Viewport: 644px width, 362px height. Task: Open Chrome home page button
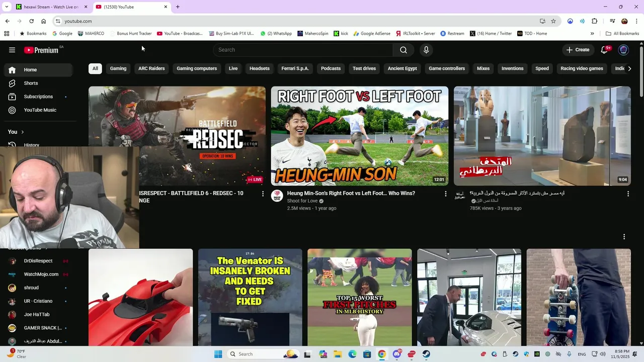pyautogui.click(x=44, y=21)
